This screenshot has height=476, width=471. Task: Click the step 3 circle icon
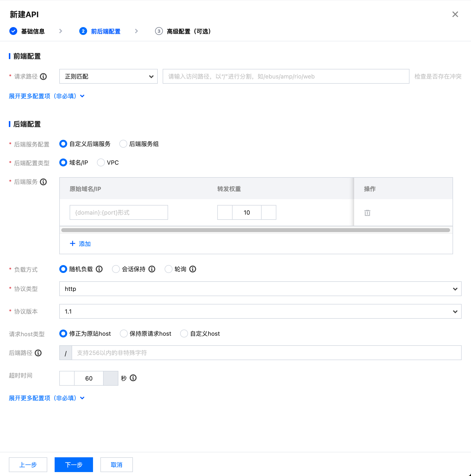[x=159, y=31]
